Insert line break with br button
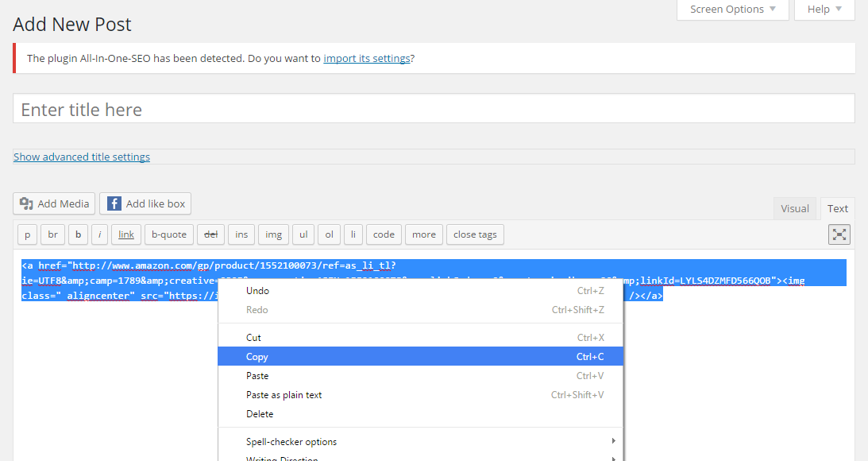 [x=53, y=234]
